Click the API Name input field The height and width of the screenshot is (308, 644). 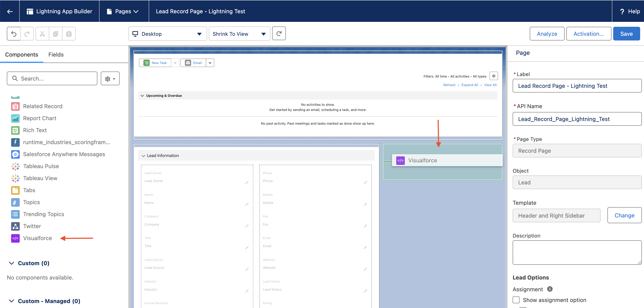pyautogui.click(x=577, y=119)
